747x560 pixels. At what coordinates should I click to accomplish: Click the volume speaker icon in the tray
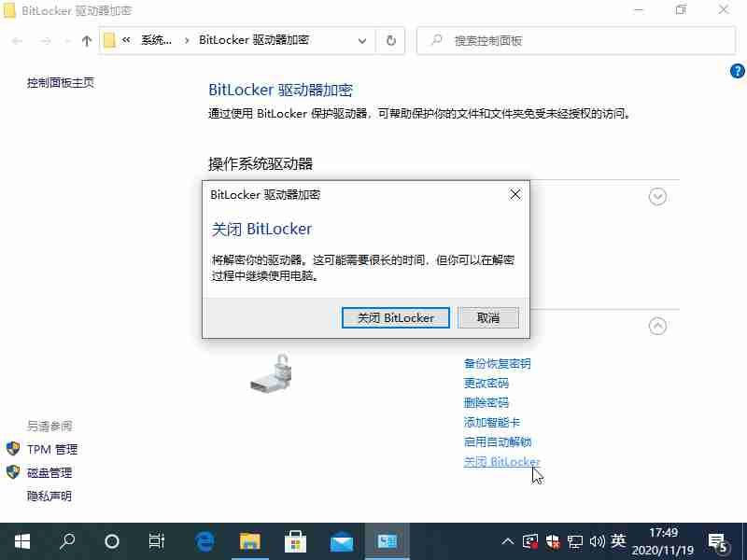click(x=598, y=540)
